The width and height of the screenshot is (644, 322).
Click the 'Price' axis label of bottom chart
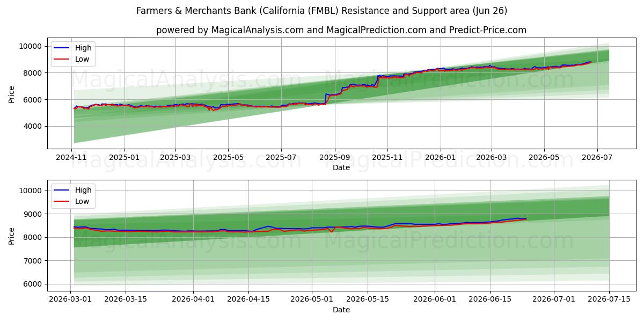click(x=12, y=236)
